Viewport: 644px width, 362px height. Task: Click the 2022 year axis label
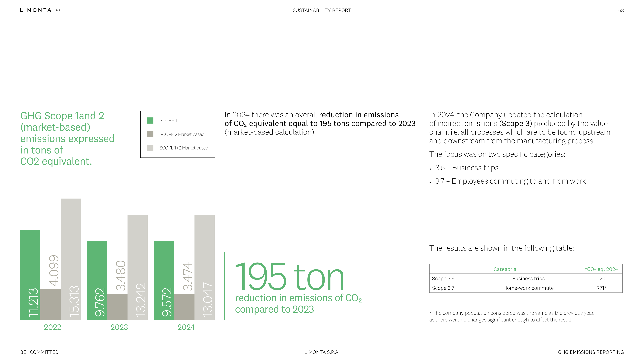(52, 327)
